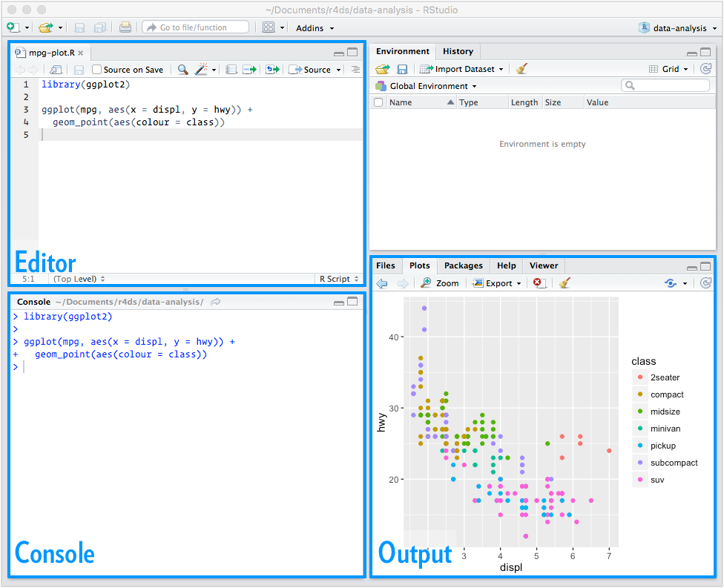Click the Source button in editor
724x588 pixels.
(310, 70)
